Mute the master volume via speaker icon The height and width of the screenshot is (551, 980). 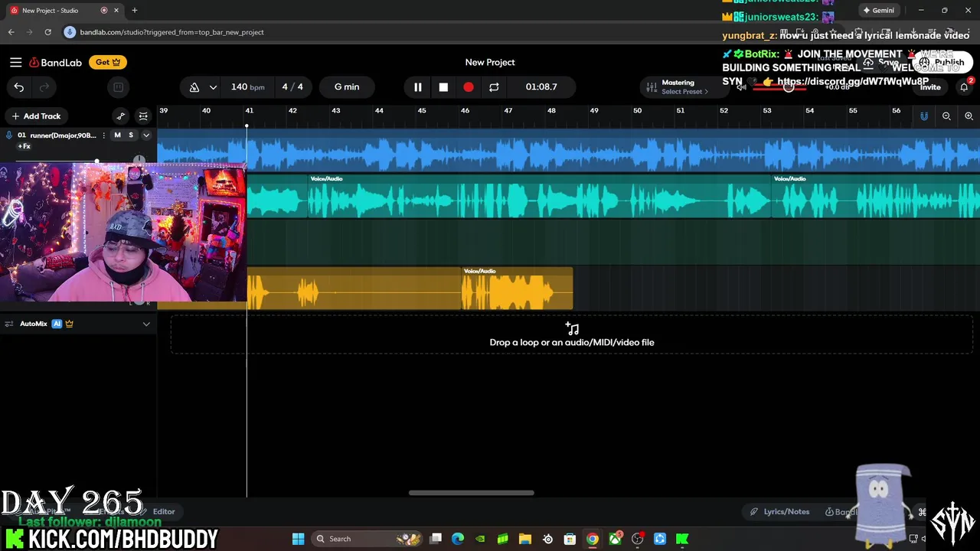tap(741, 87)
